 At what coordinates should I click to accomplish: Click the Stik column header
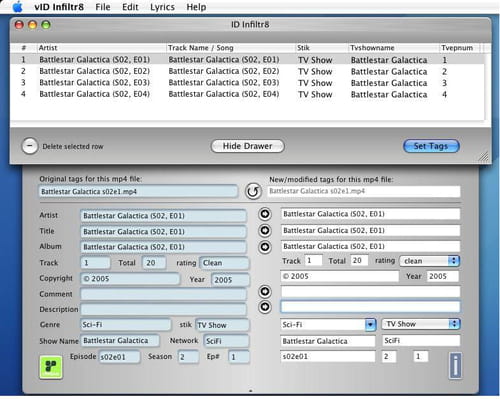click(x=322, y=48)
